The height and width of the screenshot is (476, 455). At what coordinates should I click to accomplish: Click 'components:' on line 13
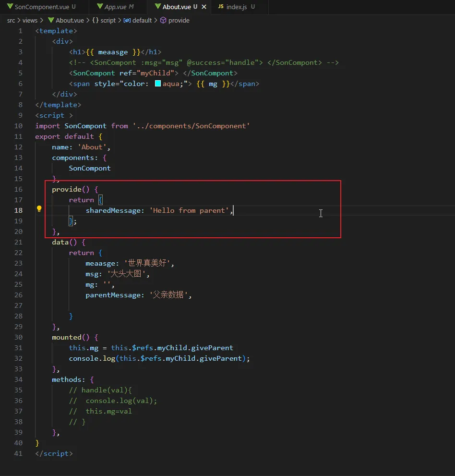coord(75,158)
